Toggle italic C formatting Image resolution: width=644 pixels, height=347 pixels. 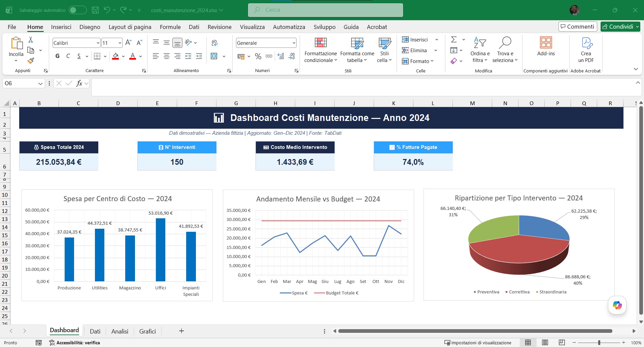(68, 56)
